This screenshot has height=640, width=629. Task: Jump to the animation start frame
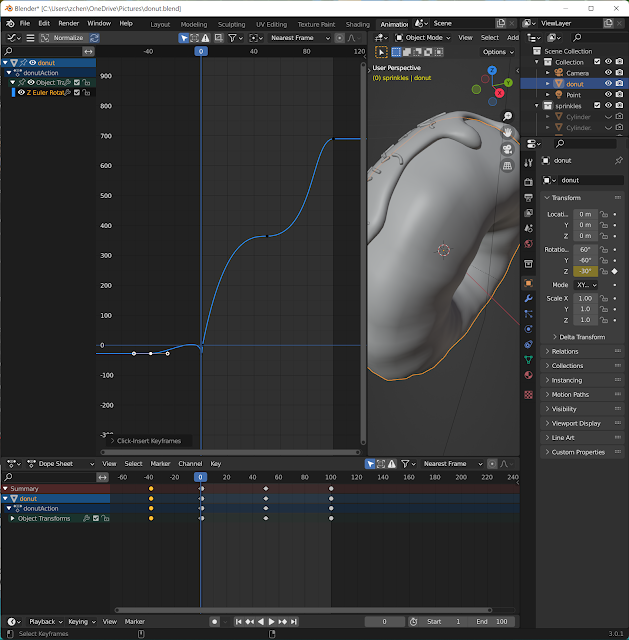point(238,622)
